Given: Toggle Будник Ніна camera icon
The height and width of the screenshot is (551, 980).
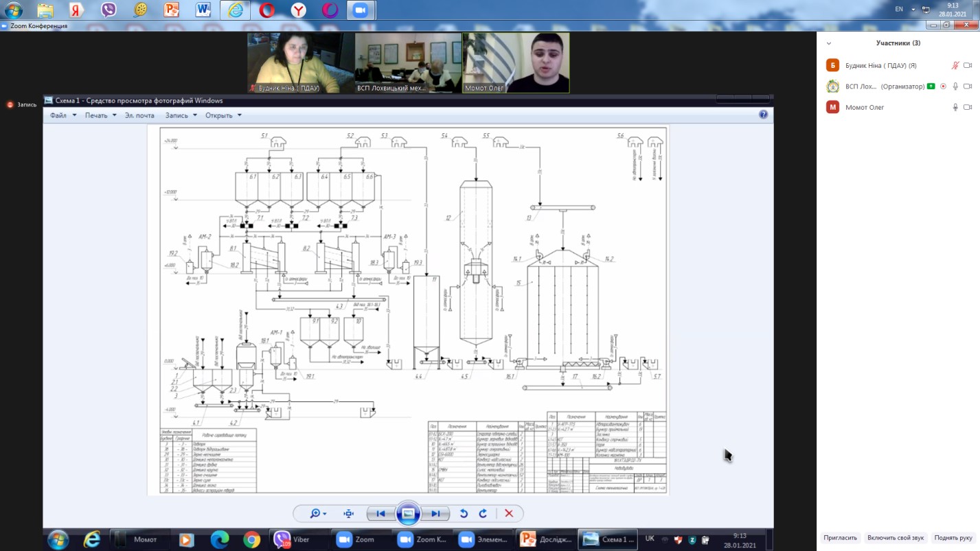Looking at the screenshot, I should point(968,65).
